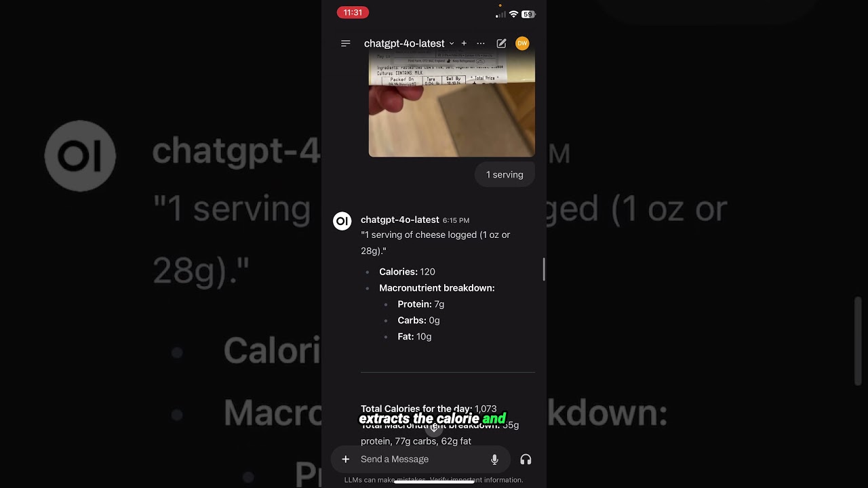Open the sidebar hamburger menu
This screenshot has height=488, width=868.
coord(345,43)
